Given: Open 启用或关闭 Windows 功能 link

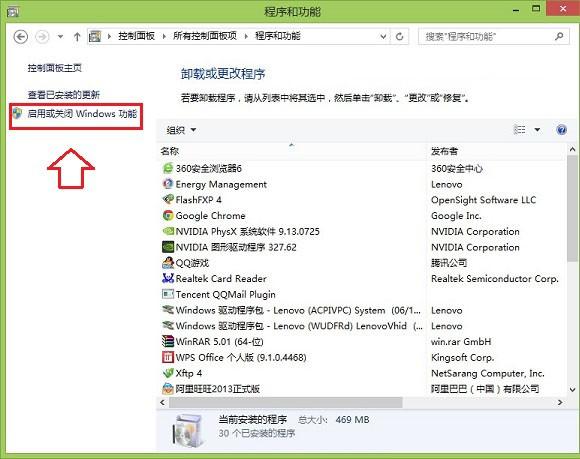Looking at the screenshot, I should point(82,114).
